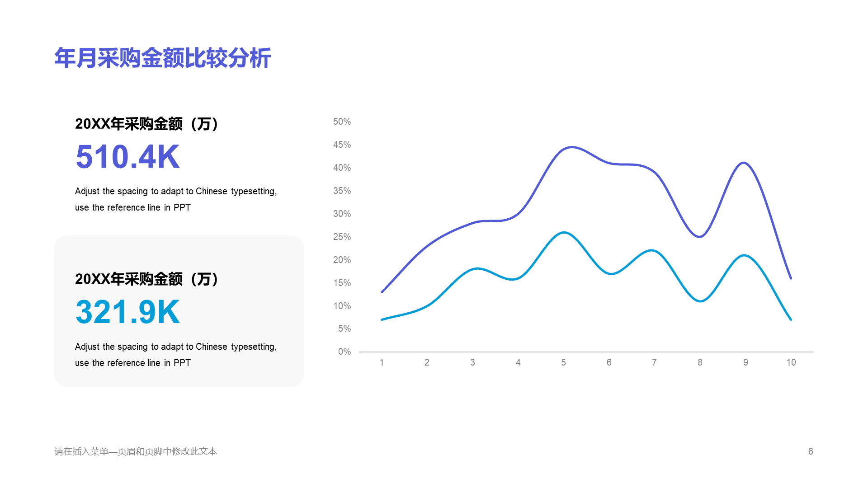Select the heading inside the gray card
Viewport: 868px width, 488px height.
coord(147,279)
